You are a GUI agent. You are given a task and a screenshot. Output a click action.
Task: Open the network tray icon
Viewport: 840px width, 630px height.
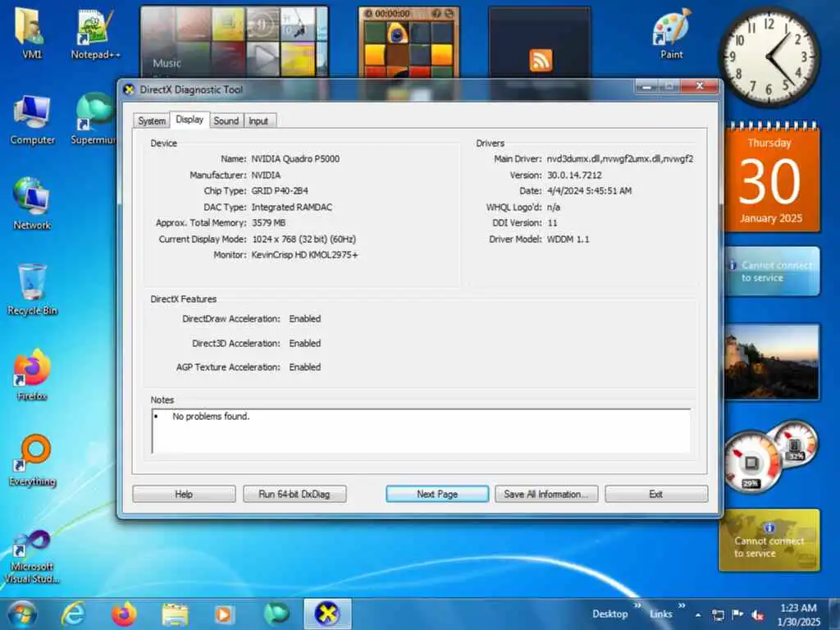tap(718, 614)
